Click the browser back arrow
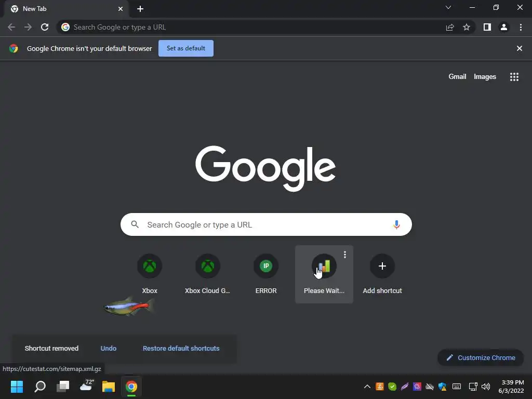The height and width of the screenshot is (399, 532). [x=11, y=27]
